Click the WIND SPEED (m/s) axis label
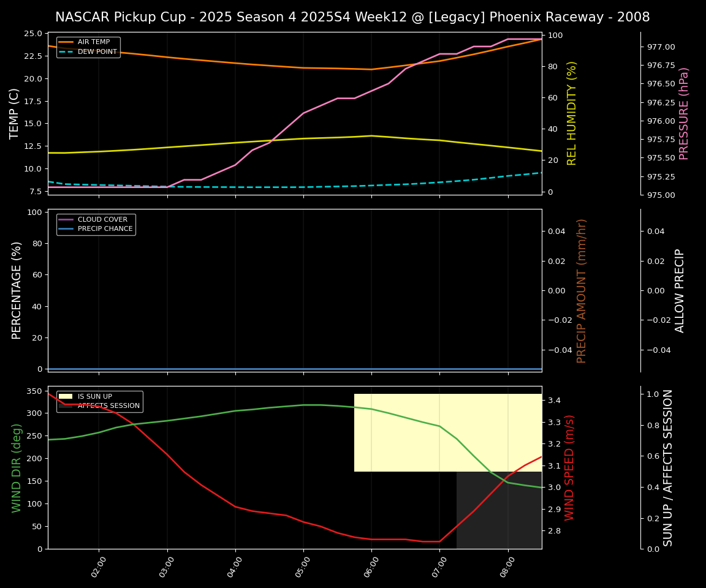The height and width of the screenshot is (588, 706). (570, 467)
